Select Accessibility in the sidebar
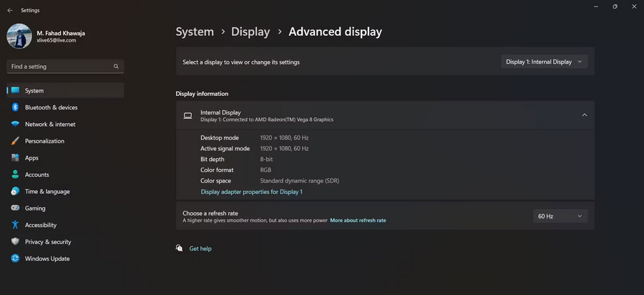This screenshot has width=644, height=295. click(x=65, y=225)
